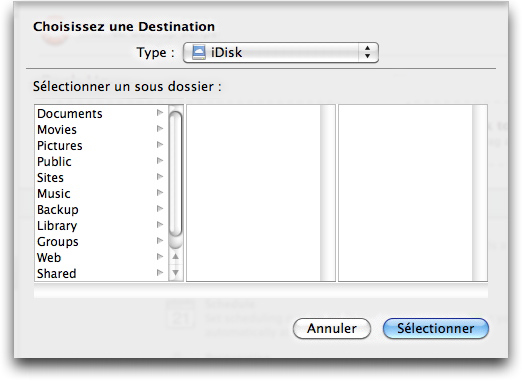Expand the Pictures folder arrow
This screenshot has height=381, width=522.
160,145
